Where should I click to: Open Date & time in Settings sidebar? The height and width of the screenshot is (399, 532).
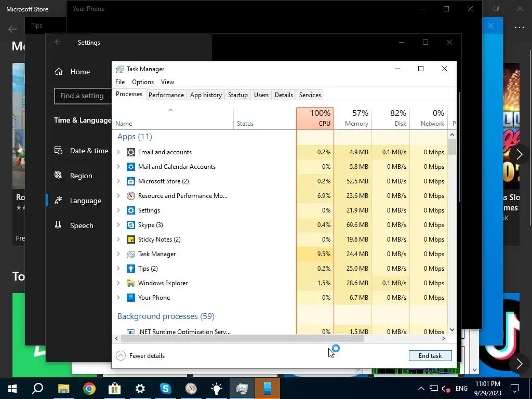pyautogui.click(x=82, y=151)
